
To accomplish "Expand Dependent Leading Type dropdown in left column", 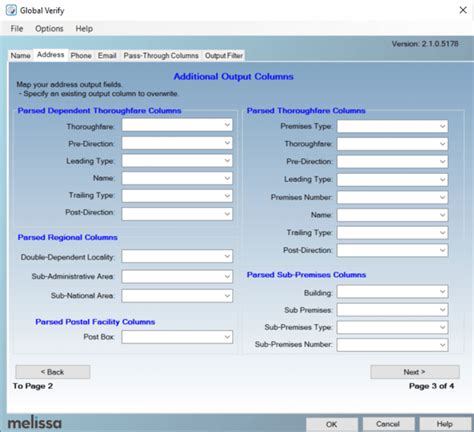I will pyautogui.click(x=177, y=161).
